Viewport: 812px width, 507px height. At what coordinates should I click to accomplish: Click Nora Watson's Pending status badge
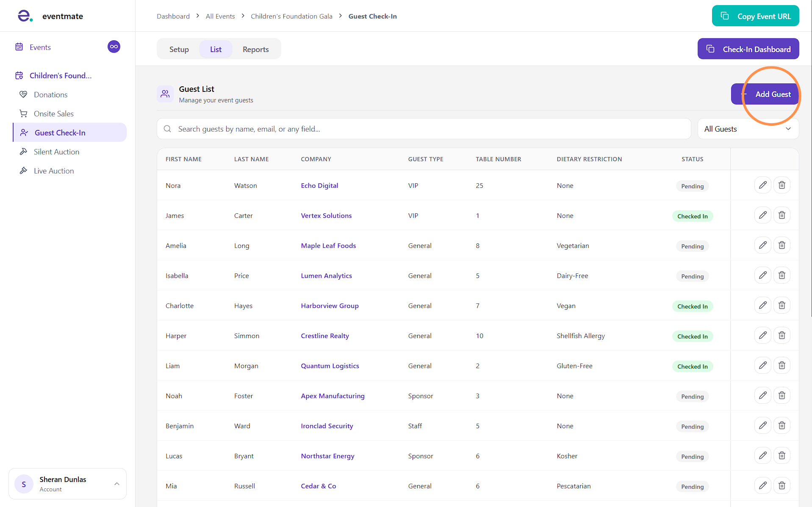click(692, 186)
